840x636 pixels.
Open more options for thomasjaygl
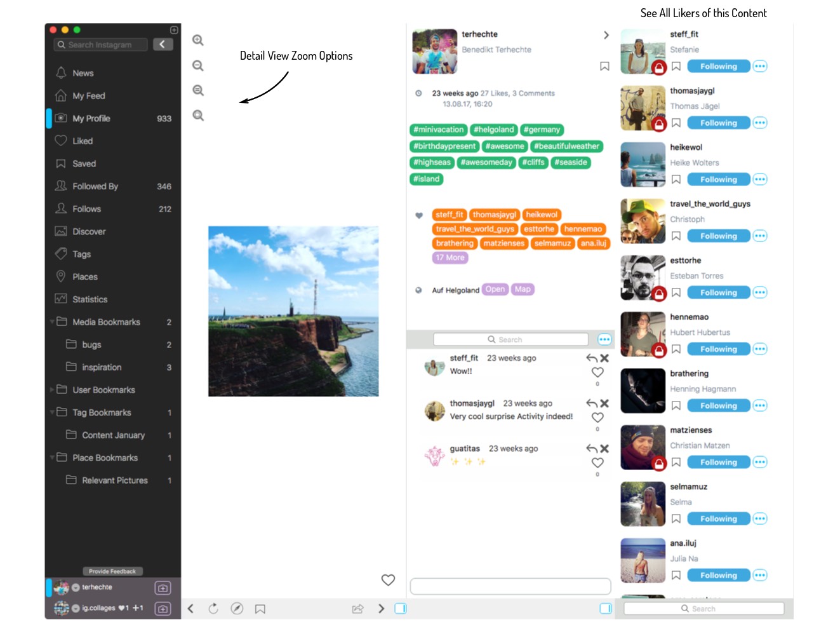[x=760, y=123]
